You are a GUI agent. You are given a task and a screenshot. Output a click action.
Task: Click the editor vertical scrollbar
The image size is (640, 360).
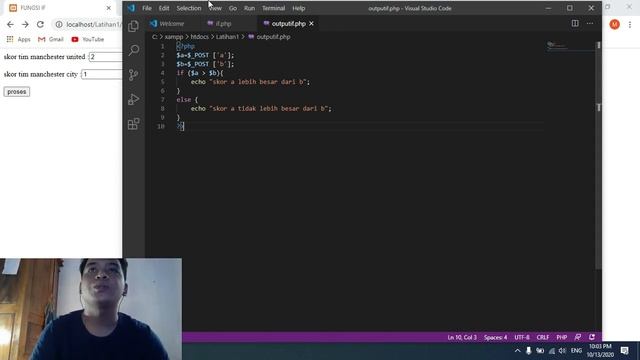pos(598,155)
